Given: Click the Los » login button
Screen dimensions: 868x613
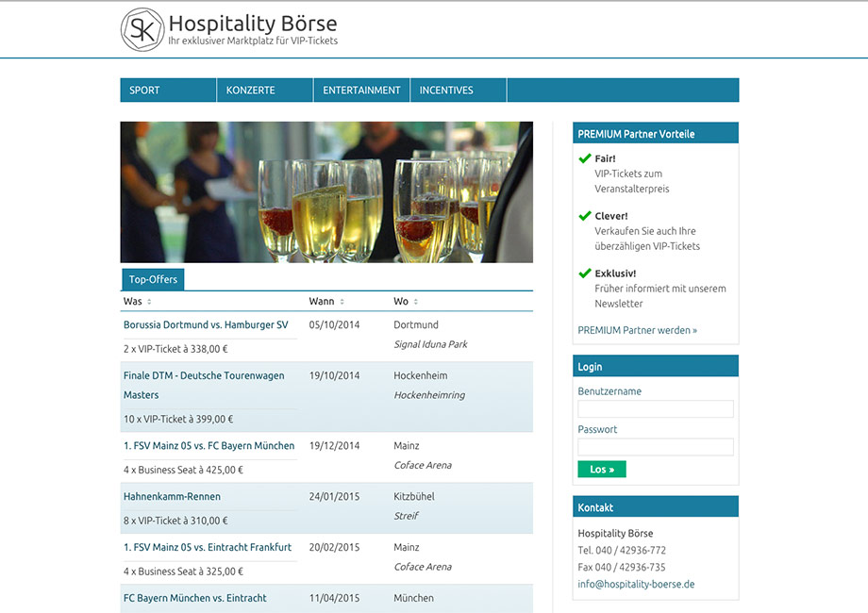Looking at the screenshot, I should (x=602, y=469).
